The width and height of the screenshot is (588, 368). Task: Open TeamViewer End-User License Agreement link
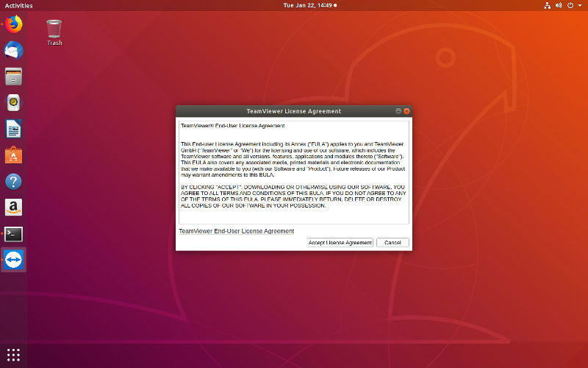(236, 231)
